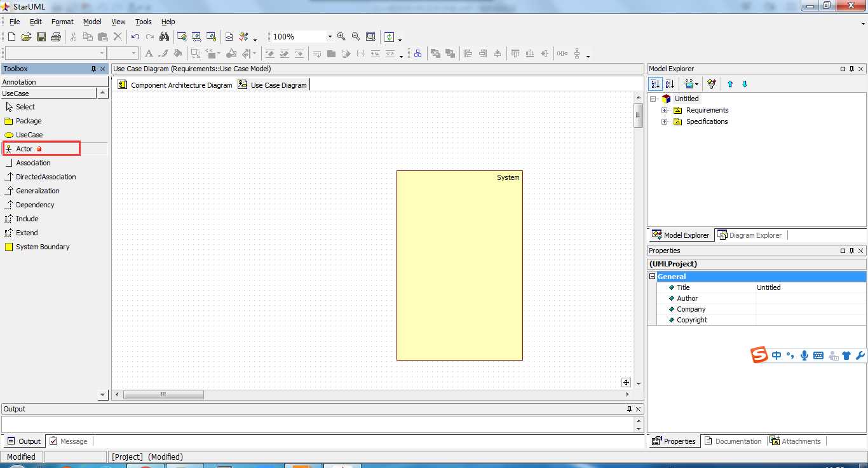The image size is (868, 468).
Task: Toggle pin on Model Explorer panel
Action: click(852, 69)
